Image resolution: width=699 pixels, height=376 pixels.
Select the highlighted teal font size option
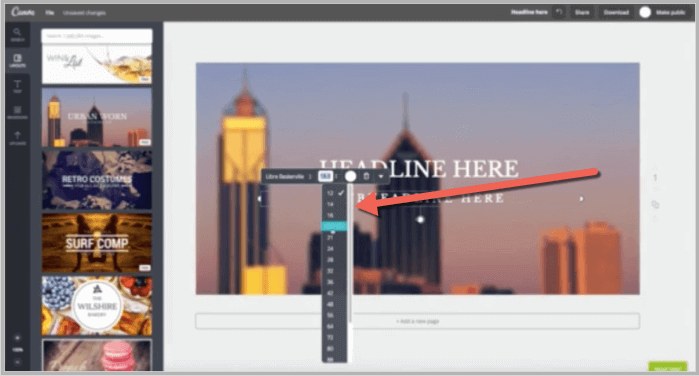pyautogui.click(x=334, y=226)
